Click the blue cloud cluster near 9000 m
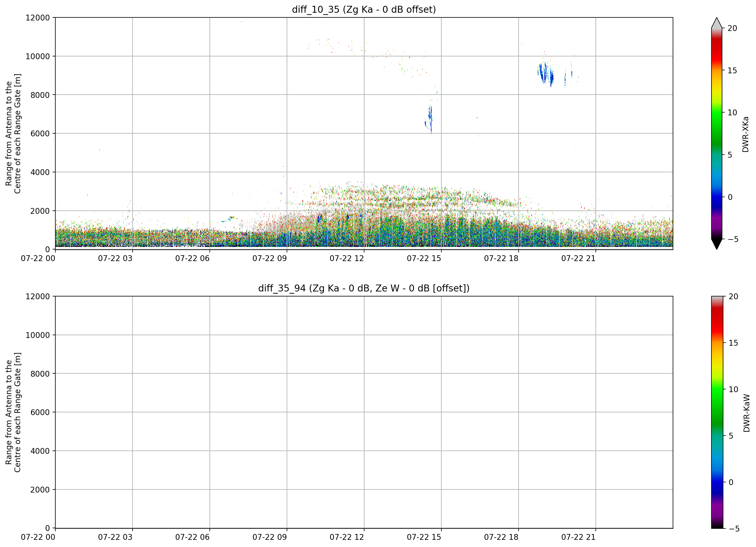 [546, 73]
